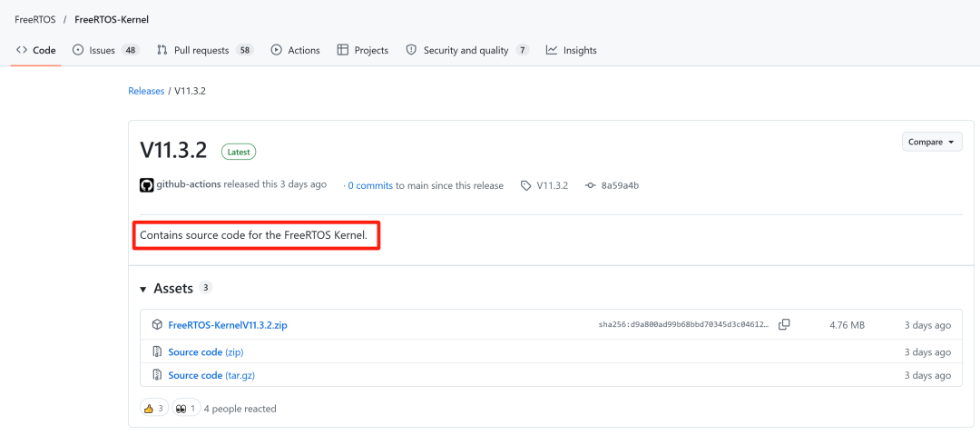Click the tag icon next to V11.3.2
This screenshot has height=435, width=980.
point(526,186)
